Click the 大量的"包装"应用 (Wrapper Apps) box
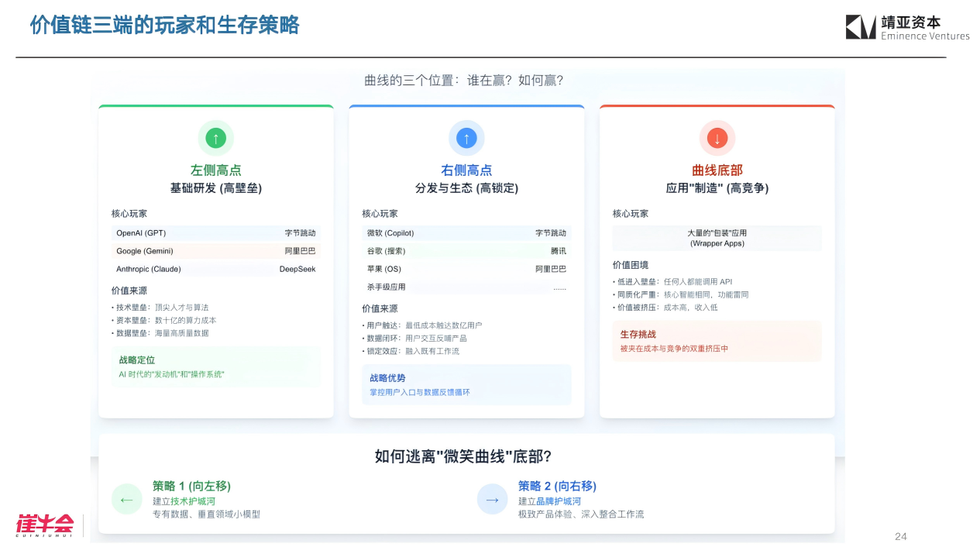 tap(717, 238)
